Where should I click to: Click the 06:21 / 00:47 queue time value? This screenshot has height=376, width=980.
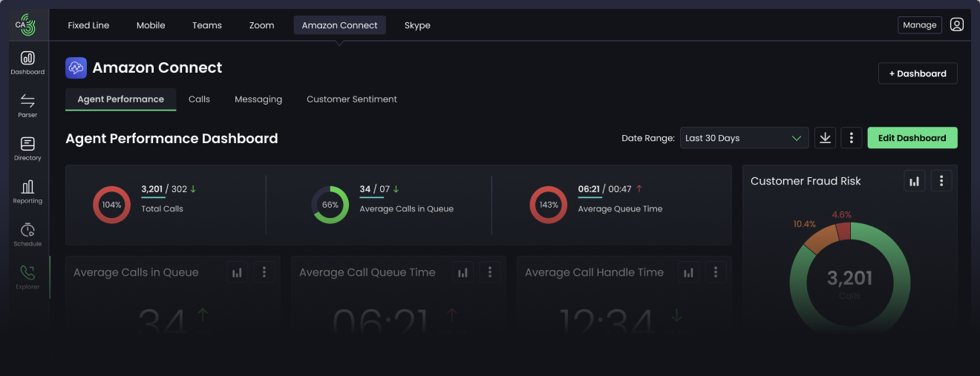click(x=610, y=189)
